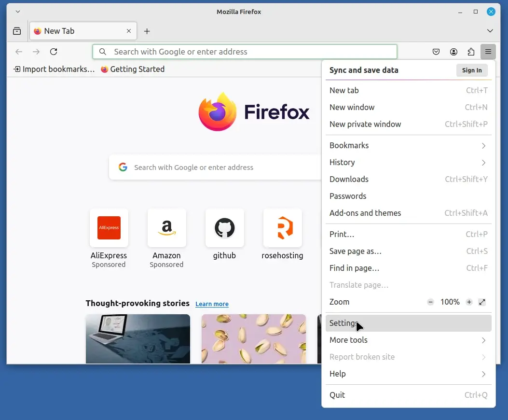Choose New window menu entry

(408, 107)
